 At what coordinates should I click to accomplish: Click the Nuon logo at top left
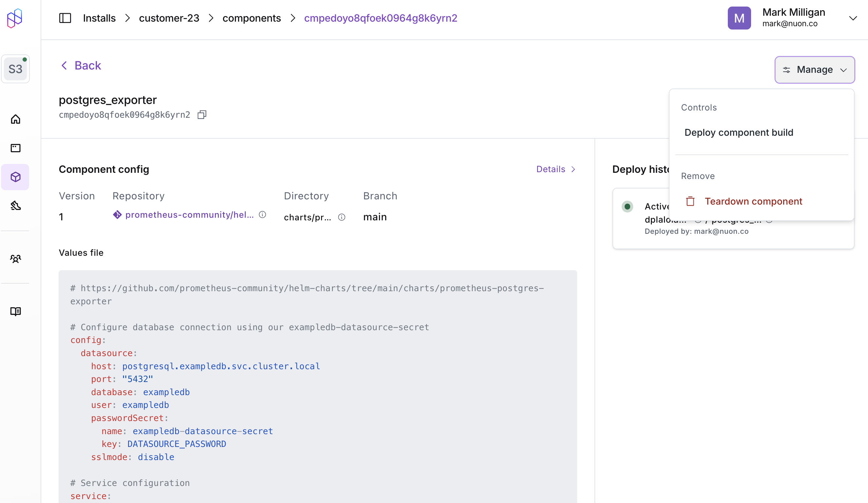[x=15, y=18]
